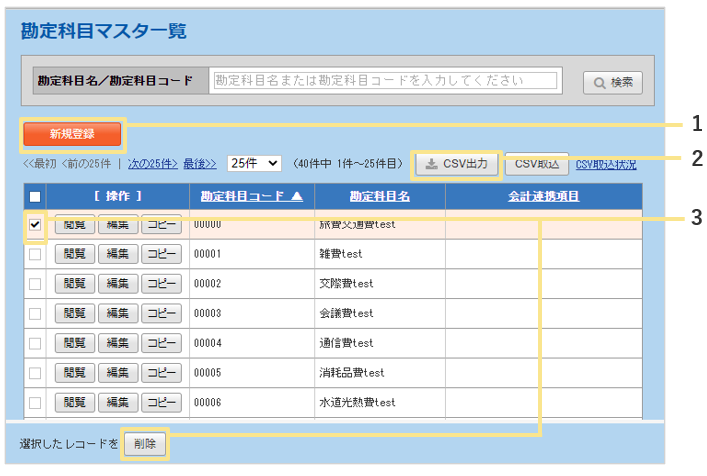Screen dimensions: 707x476
Task: Click the CSV出力 download button
Action: (x=455, y=164)
